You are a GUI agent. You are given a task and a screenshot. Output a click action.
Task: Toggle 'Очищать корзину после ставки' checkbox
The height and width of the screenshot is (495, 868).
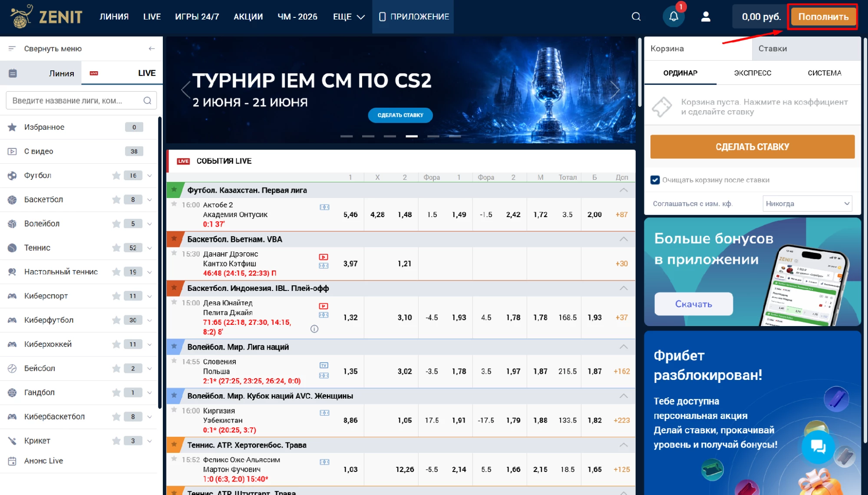(x=655, y=180)
